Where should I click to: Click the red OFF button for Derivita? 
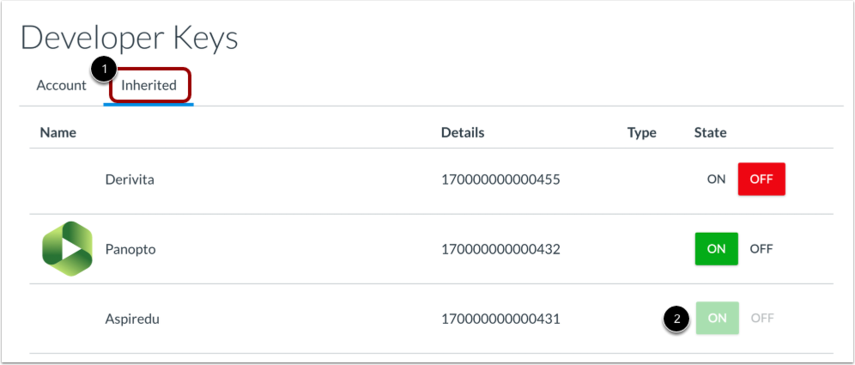(x=761, y=179)
